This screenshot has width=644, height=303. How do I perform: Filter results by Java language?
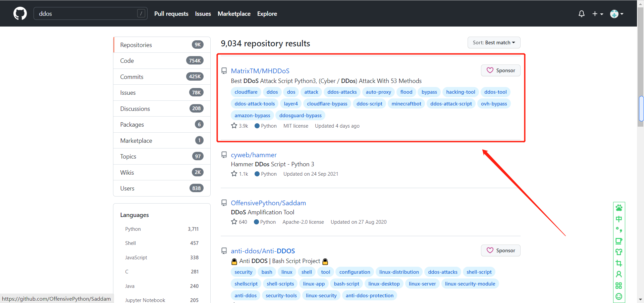[x=162, y=286]
